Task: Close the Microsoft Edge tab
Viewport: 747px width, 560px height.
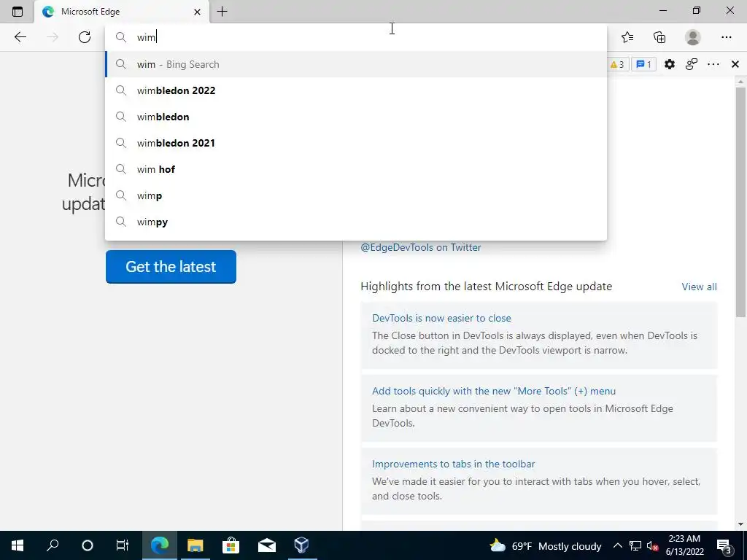Action: 197,12
